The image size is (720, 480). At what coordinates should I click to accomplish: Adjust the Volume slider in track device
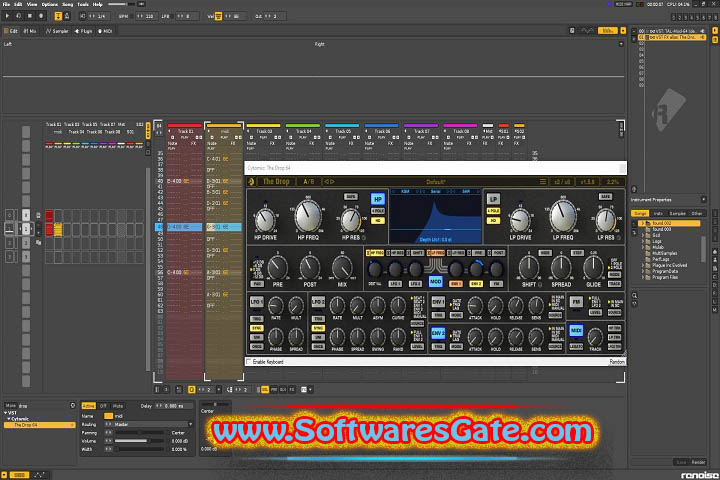tap(140, 441)
